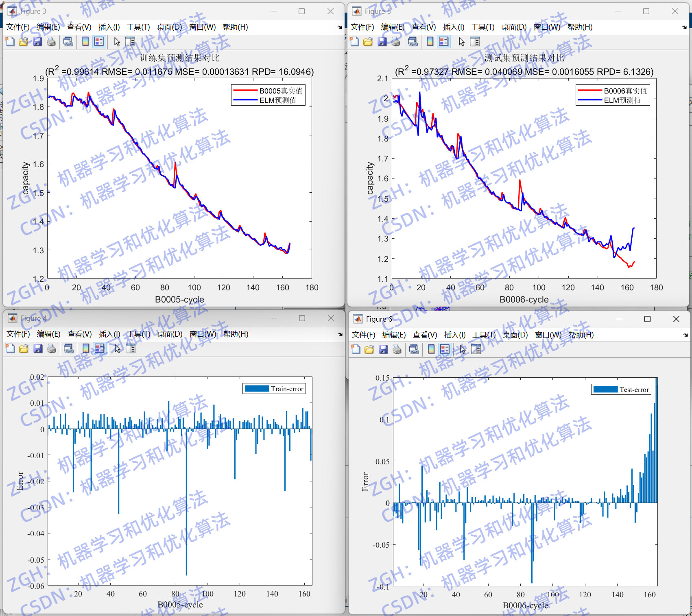Expand 文件(F) menu in Figure 6
The height and width of the screenshot is (616, 692).
364,335
